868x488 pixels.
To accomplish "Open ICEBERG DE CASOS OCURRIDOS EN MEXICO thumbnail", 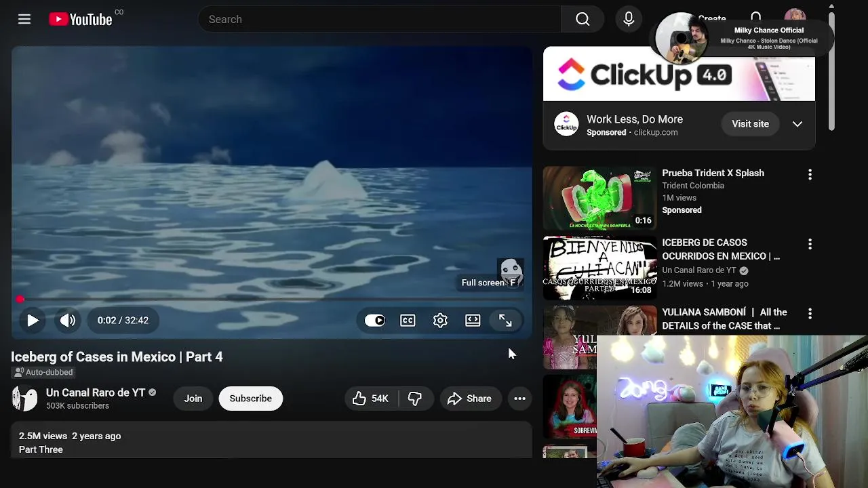I will point(599,268).
